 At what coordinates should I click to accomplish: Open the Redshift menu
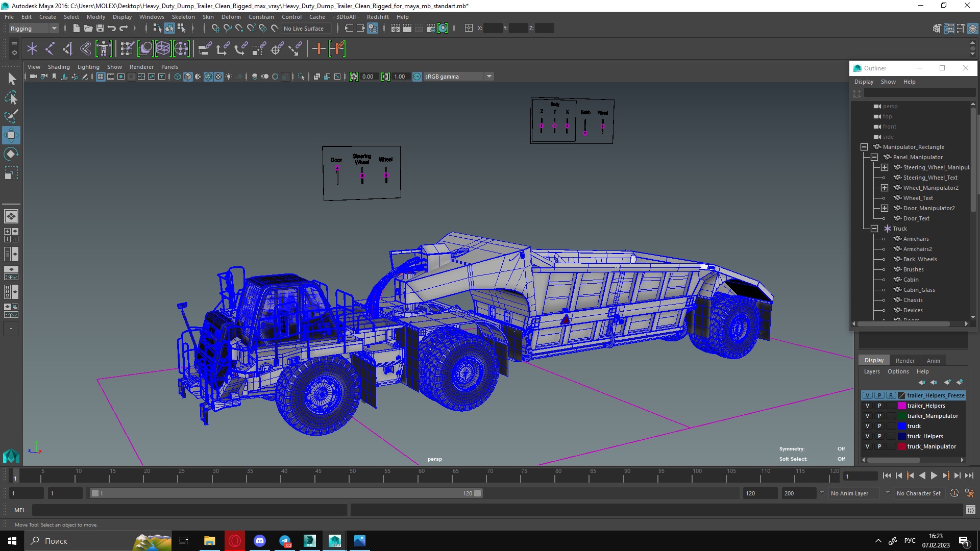pos(378,17)
